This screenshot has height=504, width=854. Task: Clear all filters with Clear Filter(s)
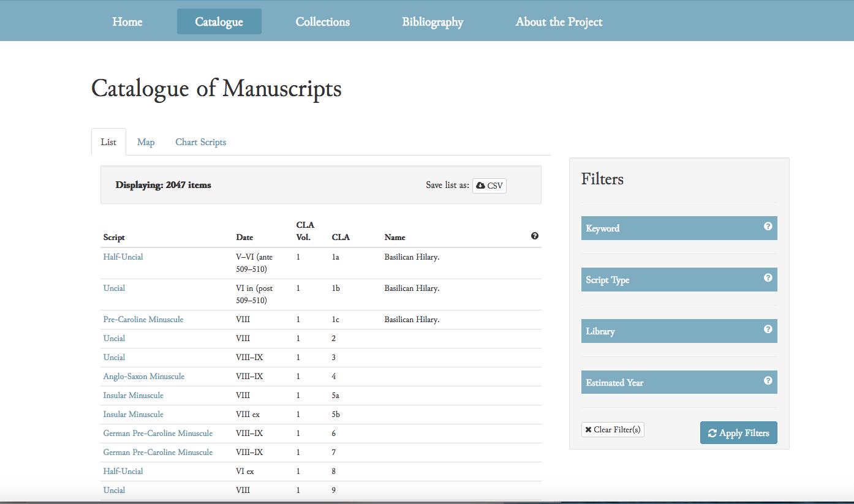(x=613, y=430)
